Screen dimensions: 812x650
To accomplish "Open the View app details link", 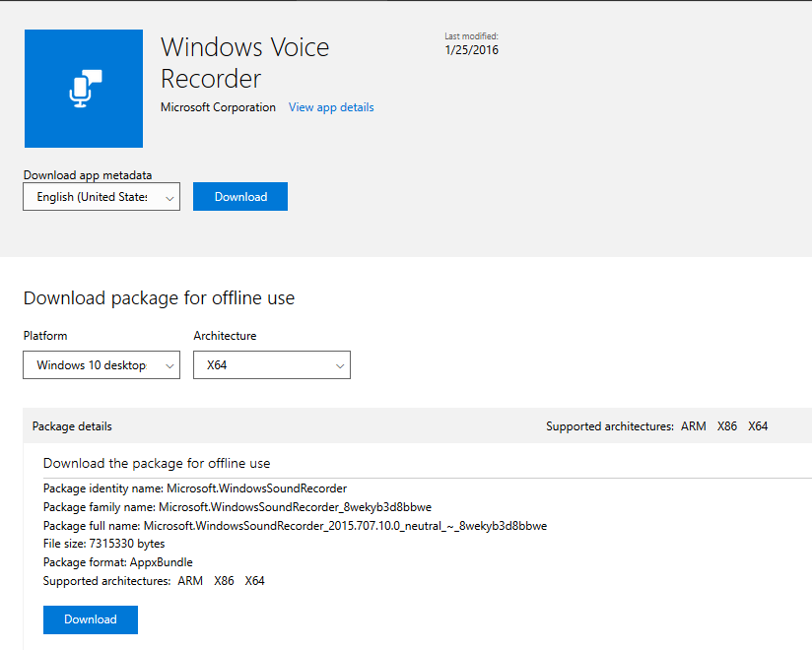I will click(x=331, y=107).
